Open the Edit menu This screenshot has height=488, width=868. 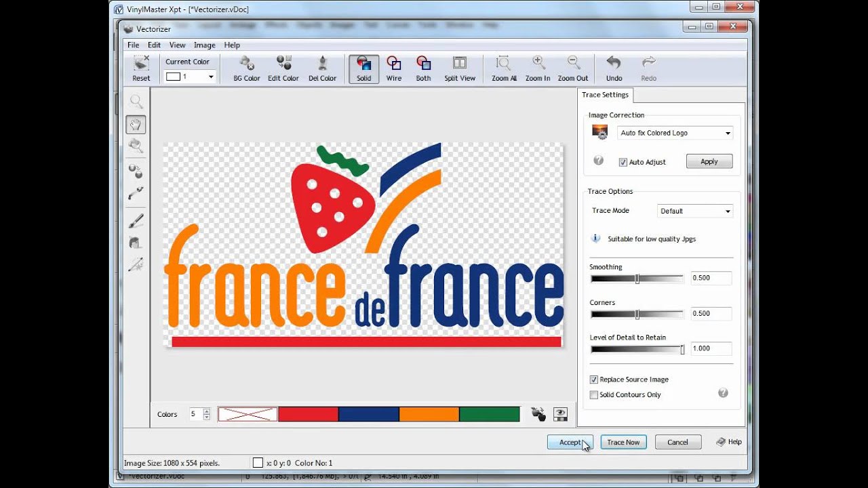pos(155,45)
